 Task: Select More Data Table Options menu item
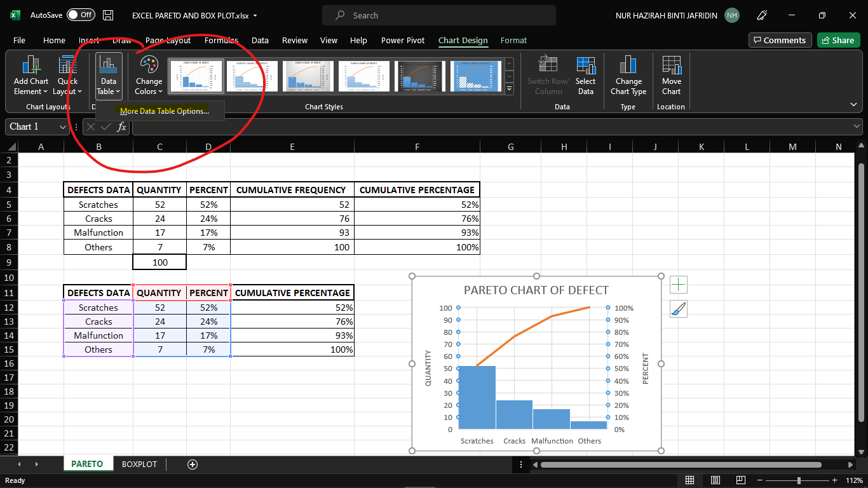point(165,111)
